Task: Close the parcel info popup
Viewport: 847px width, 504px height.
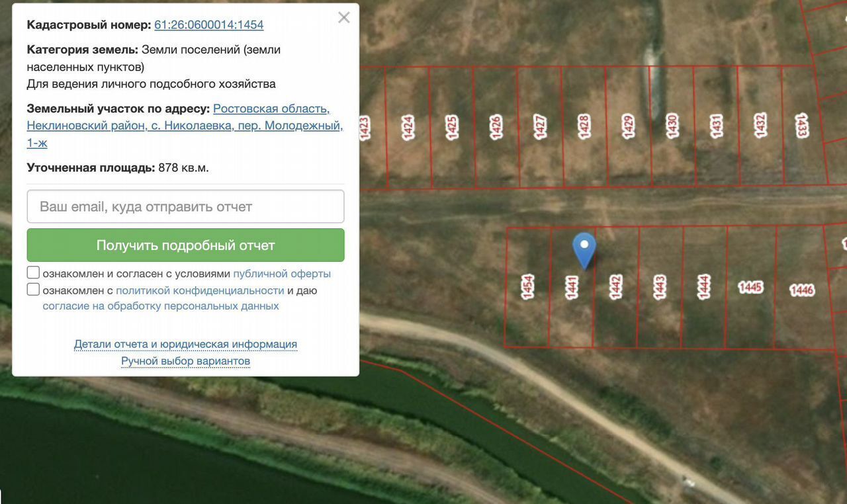Action: [343, 18]
